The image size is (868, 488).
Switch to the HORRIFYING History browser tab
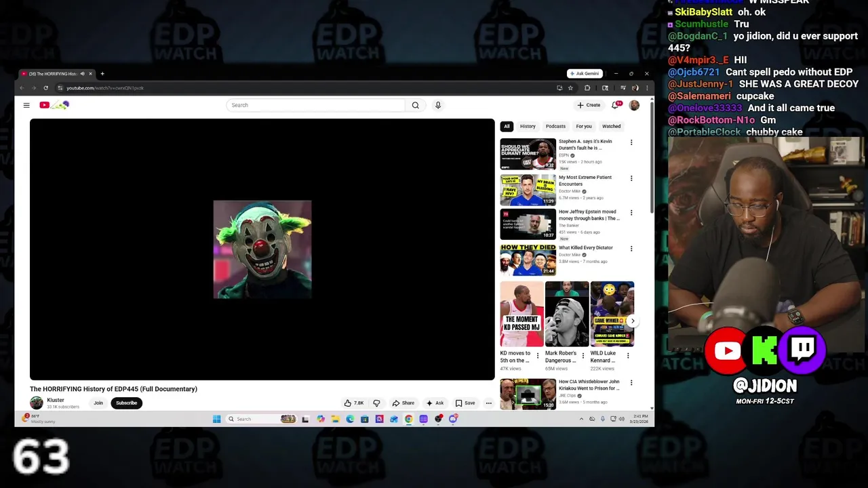pos(53,74)
